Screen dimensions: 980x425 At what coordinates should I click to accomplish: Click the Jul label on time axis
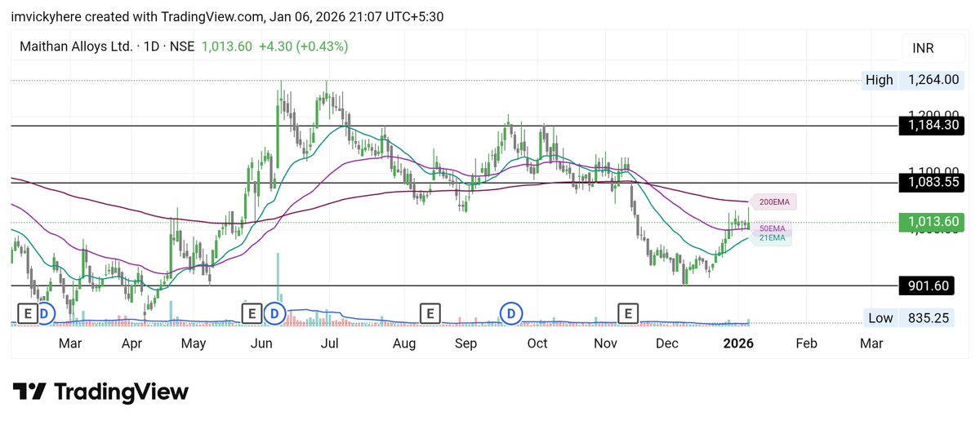click(329, 343)
